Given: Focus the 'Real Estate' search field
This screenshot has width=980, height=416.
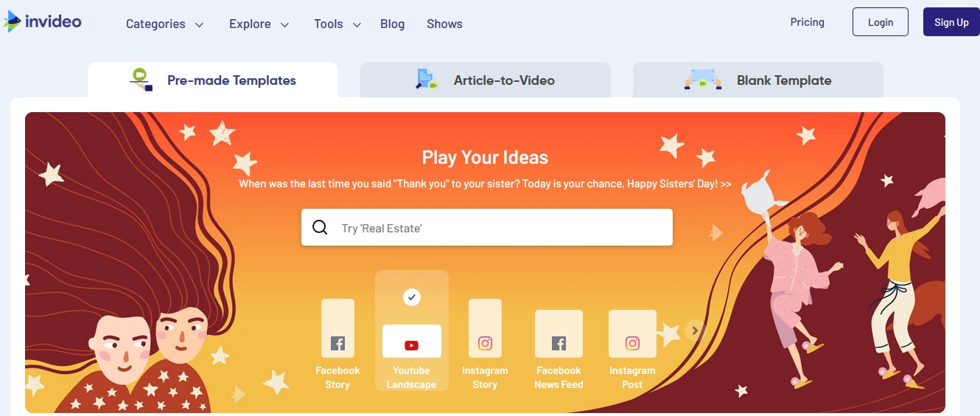Looking at the screenshot, I should [x=486, y=227].
